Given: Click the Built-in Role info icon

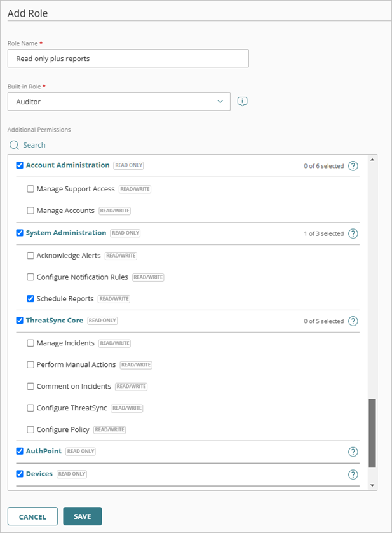Looking at the screenshot, I should tap(242, 101).
